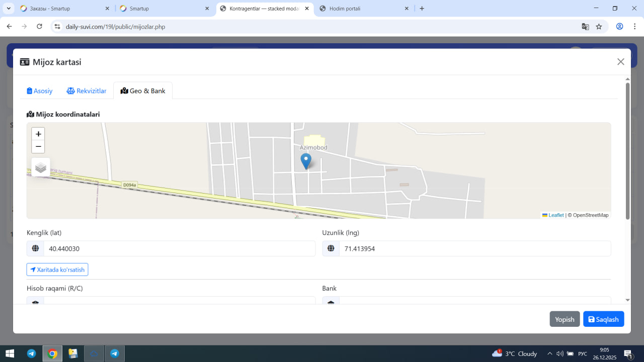This screenshot has width=644, height=362.
Task: Open the 3°C Cloudy weather widget
Action: [514, 353]
